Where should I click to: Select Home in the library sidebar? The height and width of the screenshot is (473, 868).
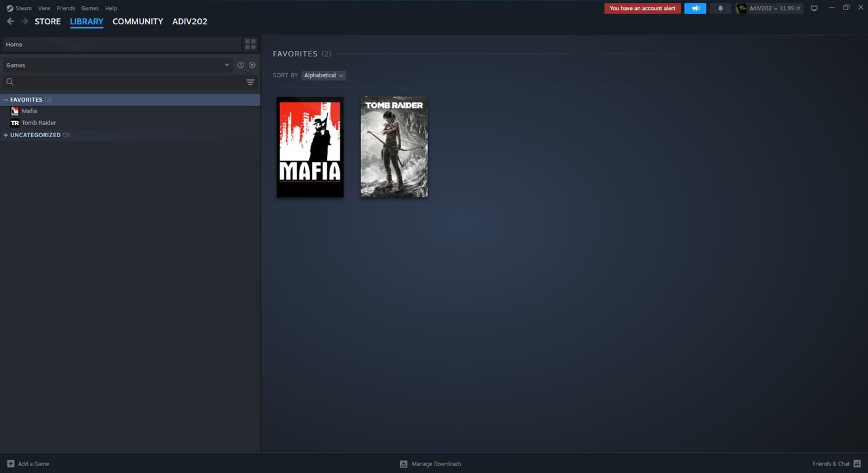click(121, 44)
